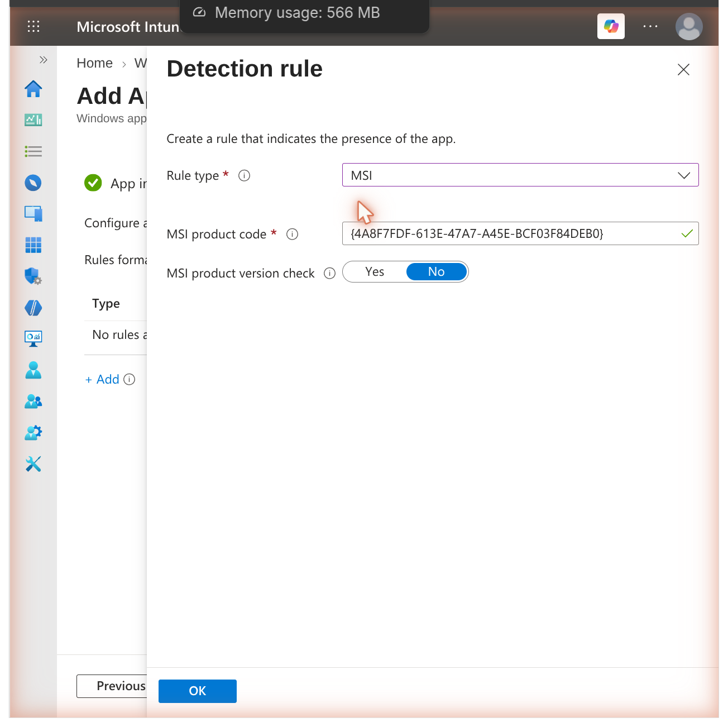This screenshot has height=727, width=728.
Task: Navigate to Home breadcrumb
Action: click(94, 63)
